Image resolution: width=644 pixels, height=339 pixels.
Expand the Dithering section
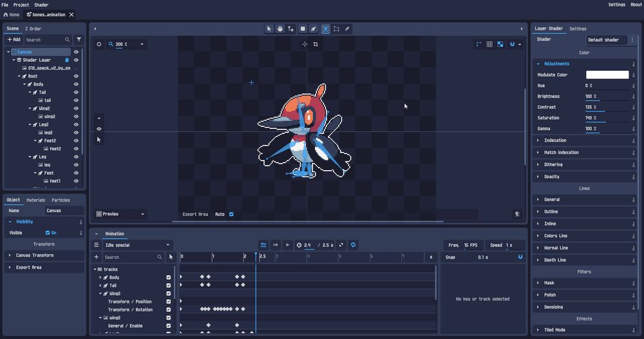click(583, 164)
